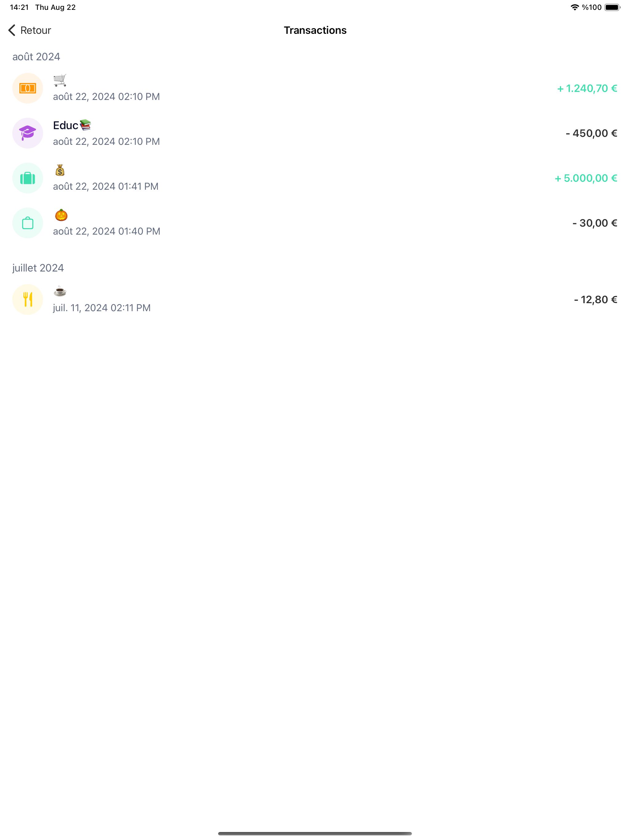Open the -12,80 € July transaction
The image size is (630, 840).
595,299
